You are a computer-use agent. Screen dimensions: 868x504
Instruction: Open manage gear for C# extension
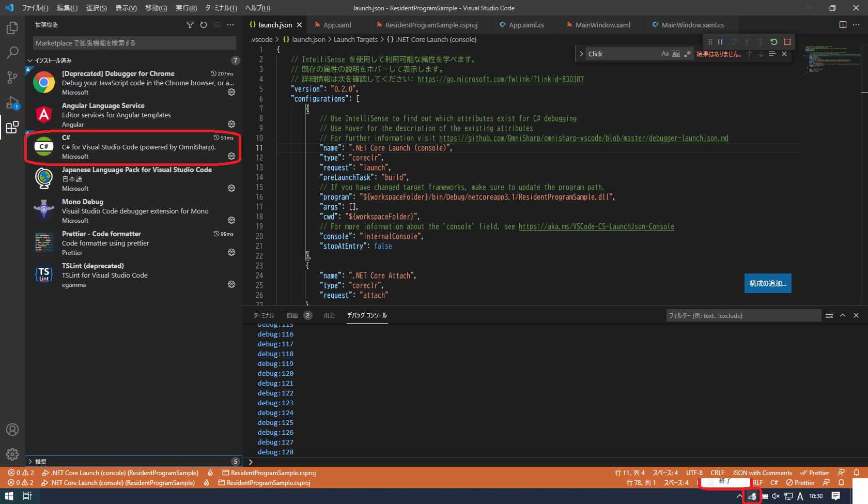pyautogui.click(x=231, y=156)
